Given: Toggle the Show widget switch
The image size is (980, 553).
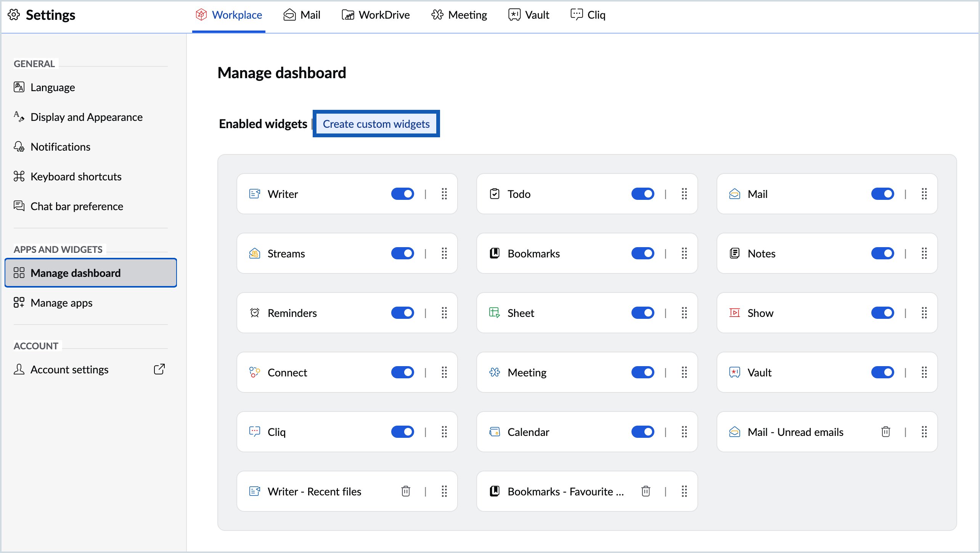Looking at the screenshot, I should [883, 313].
